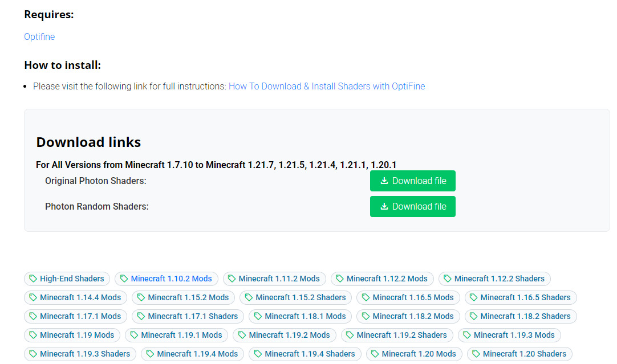Open the Minecraft 1.12.2 Mods tag
Screen dimensions: 617x364
click(x=382, y=279)
